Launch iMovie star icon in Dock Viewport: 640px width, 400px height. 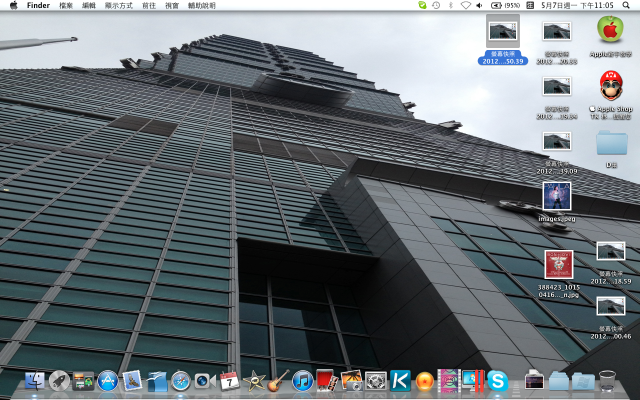coord(254,381)
